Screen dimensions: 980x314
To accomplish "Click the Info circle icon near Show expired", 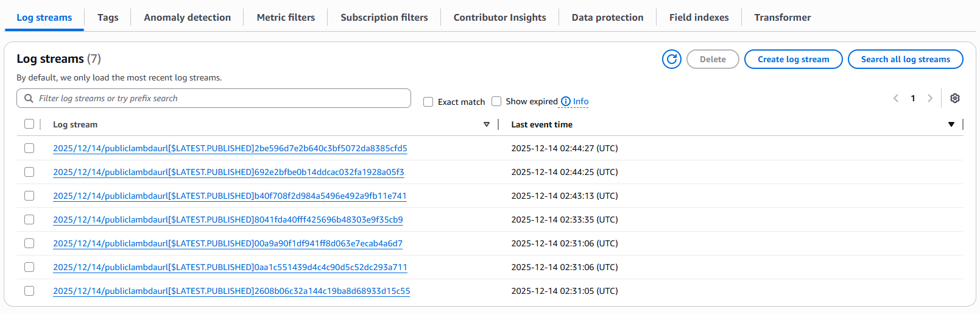I will (566, 101).
